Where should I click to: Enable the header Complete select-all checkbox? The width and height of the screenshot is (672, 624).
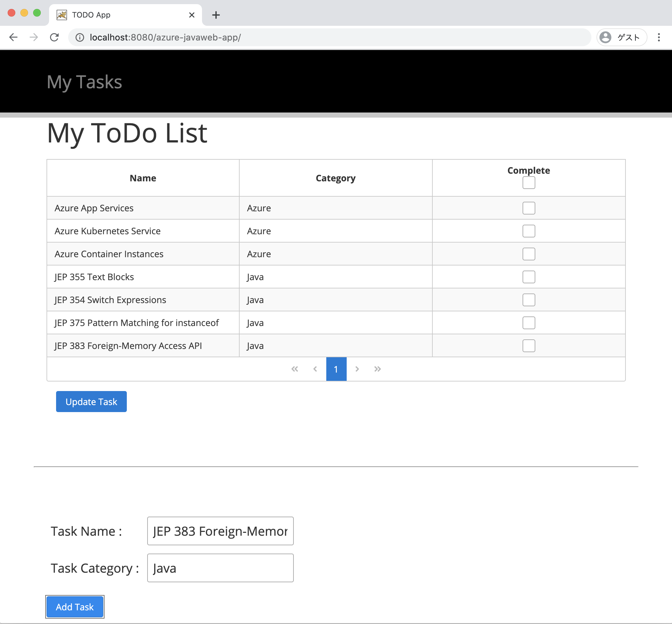click(x=529, y=182)
